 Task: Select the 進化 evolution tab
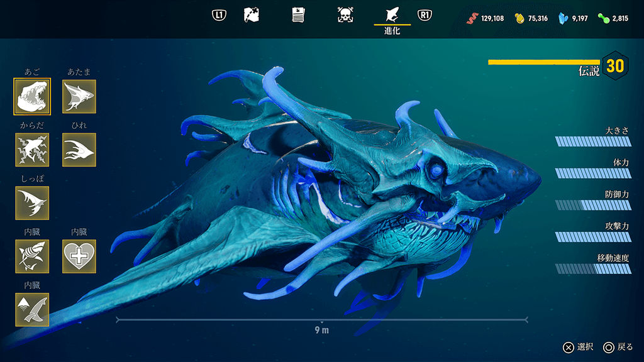[x=392, y=19]
